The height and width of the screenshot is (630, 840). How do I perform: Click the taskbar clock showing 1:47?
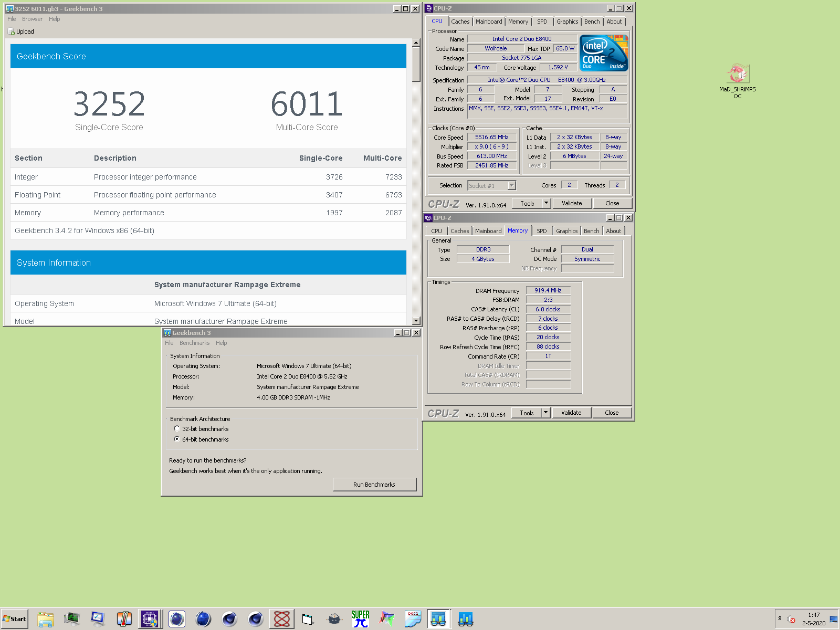(814, 615)
